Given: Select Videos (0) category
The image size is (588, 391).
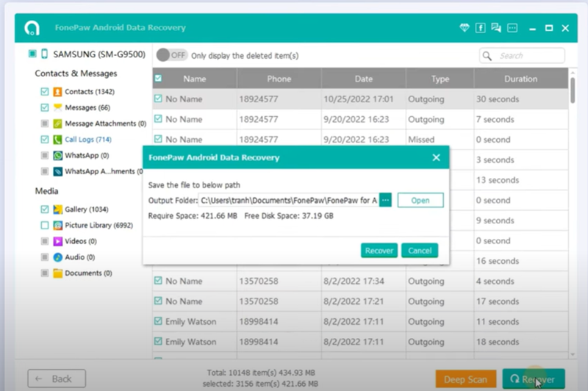Looking at the screenshot, I should point(81,241).
